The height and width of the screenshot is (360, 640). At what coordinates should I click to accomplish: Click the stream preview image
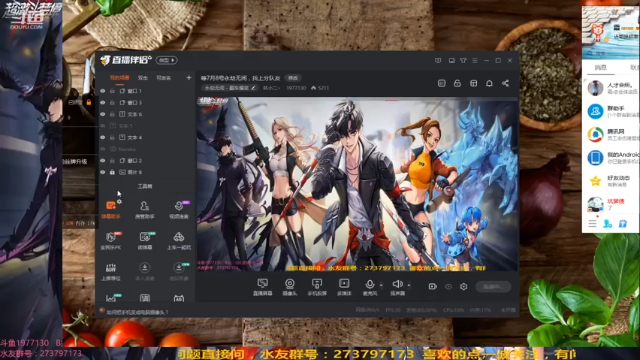[x=358, y=184]
